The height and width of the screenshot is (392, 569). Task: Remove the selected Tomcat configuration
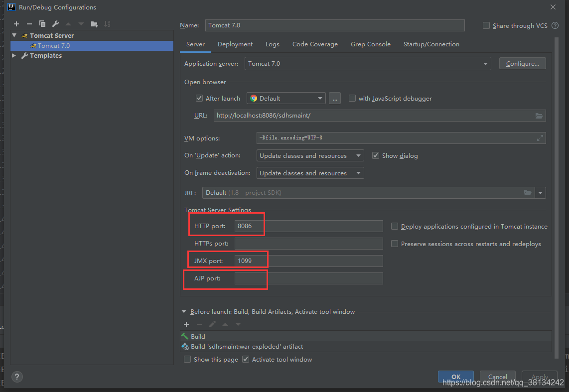pyautogui.click(x=29, y=23)
